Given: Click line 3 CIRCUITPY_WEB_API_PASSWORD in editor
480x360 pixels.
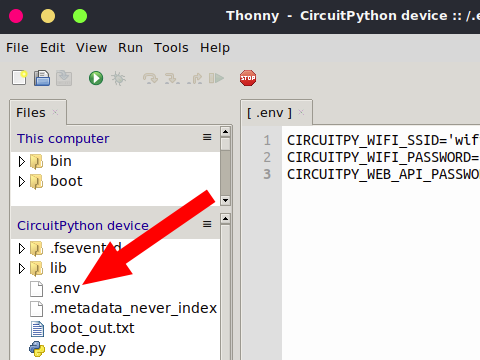Looking at the screenshot, I should click(x=383, y=174).
